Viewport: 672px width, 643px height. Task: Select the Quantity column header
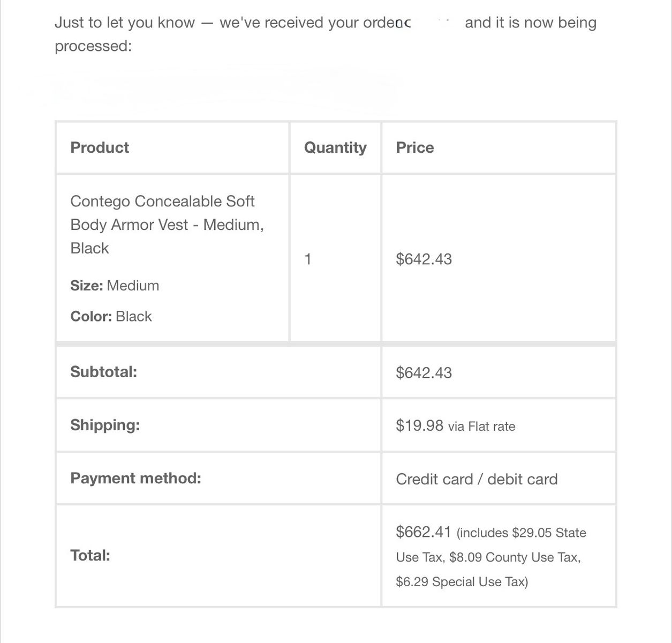(x=335, y=147)
